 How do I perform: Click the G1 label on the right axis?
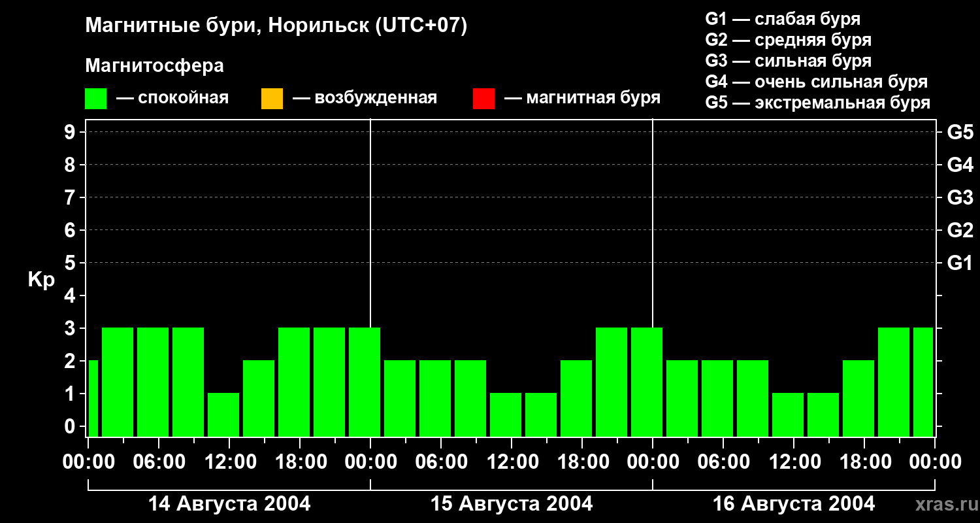pyautogui.click(x=960, y=263)
